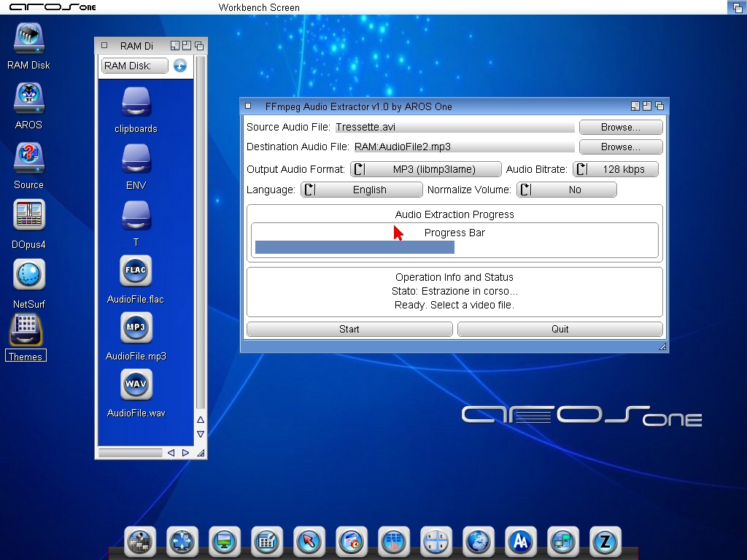Click the scroll up arrow in RAM Disk window
747x560 pixels.
pyautogui.click(x=201, y=419)
